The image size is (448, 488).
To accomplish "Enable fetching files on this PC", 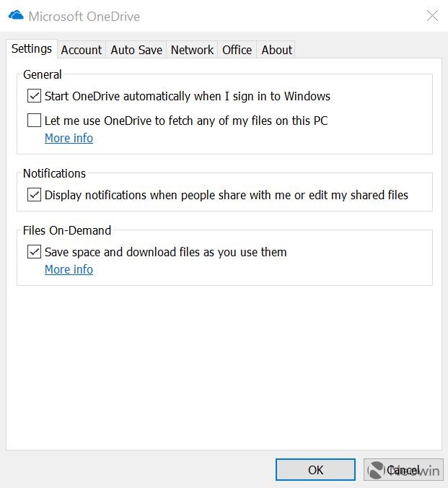I will pos(34,121).
